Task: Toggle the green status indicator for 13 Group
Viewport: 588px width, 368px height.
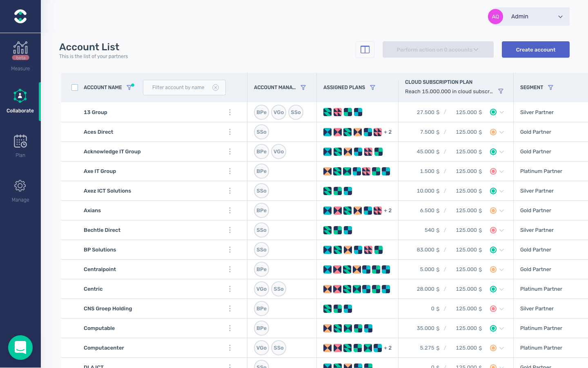Action: click(x=493, y=112)
